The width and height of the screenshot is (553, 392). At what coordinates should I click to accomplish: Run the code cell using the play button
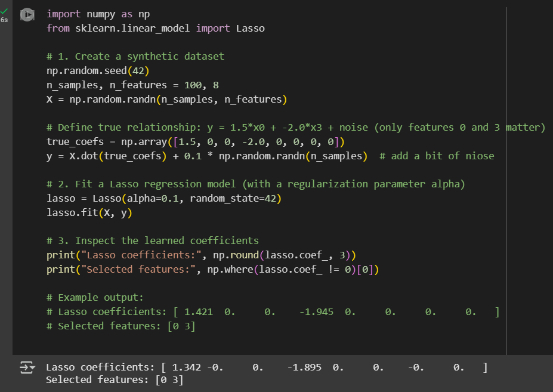[27, 14]
